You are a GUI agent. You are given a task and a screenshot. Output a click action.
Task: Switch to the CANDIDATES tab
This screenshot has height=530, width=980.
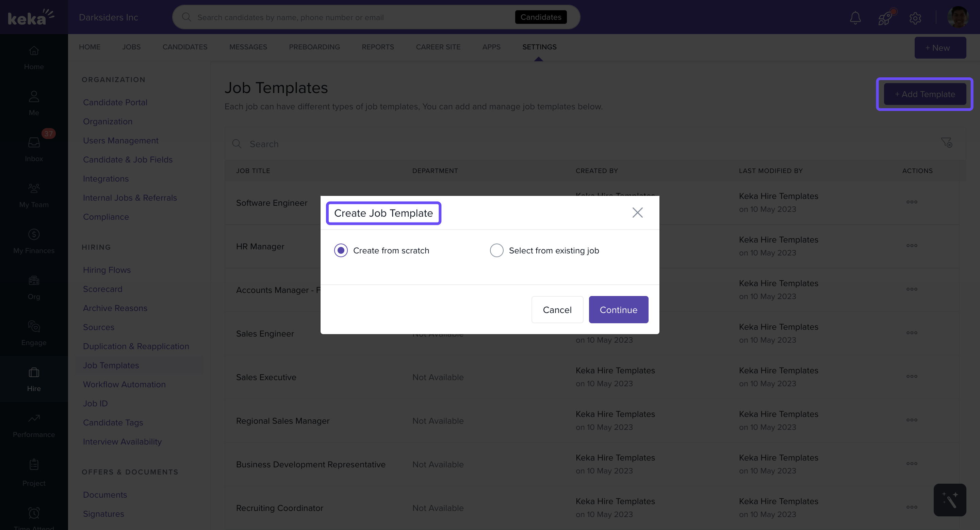pos(185,47)
